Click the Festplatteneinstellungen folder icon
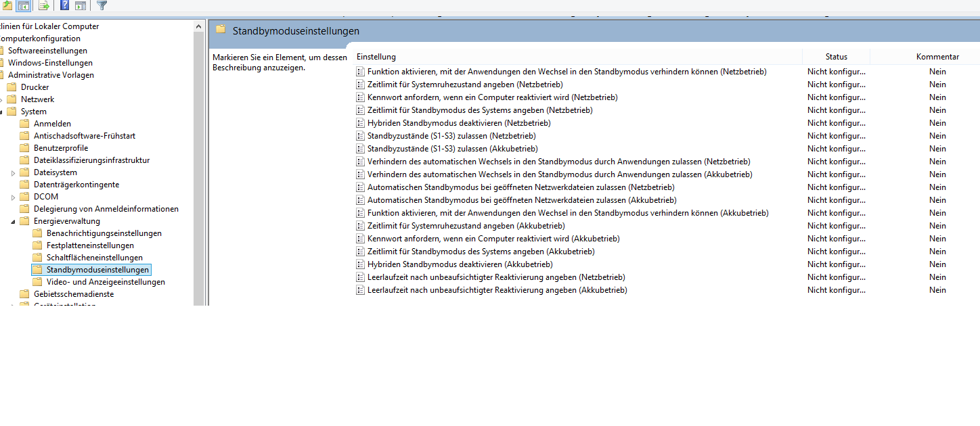Viewport: 980px width, 426px height. tap(37, 245)
